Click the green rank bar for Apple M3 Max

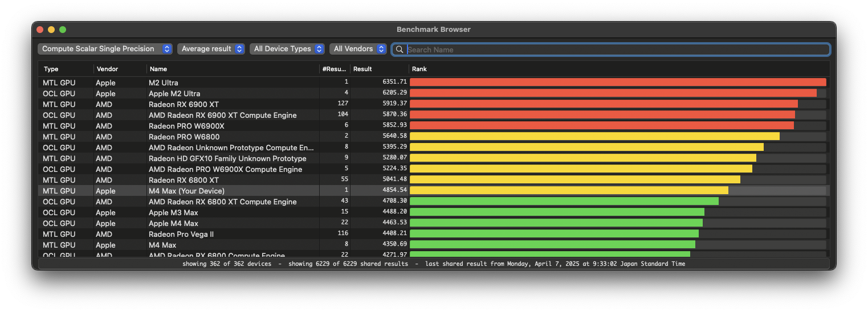pos(556,212)
